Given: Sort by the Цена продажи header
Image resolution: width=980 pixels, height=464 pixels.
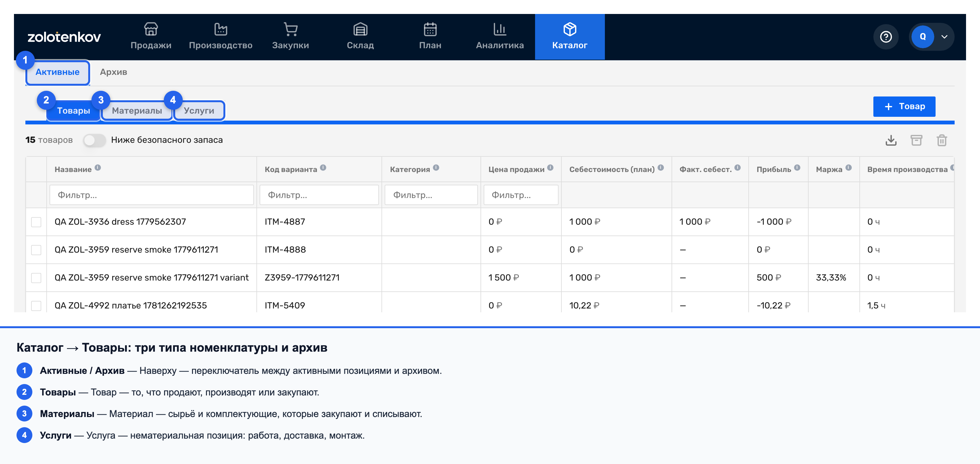Looking at the screenshot, I should (x=516, y=169).
